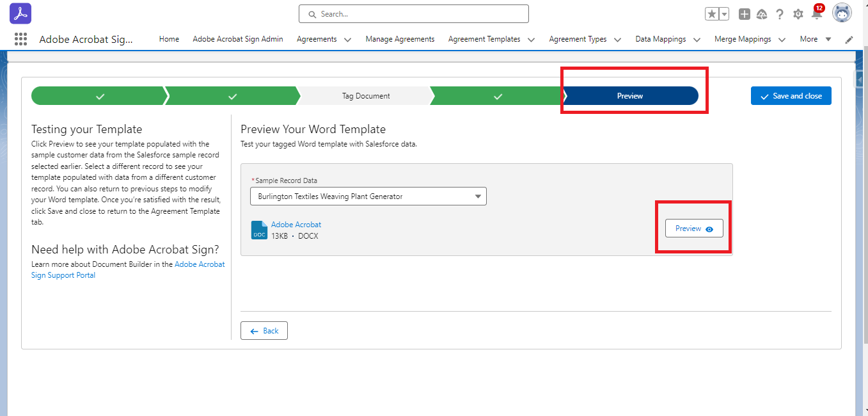This screenshot has width=868, height=416.
Task: Click the Preview Your Word Template heading
Action: pyautogui.click(x=313, y=129)
